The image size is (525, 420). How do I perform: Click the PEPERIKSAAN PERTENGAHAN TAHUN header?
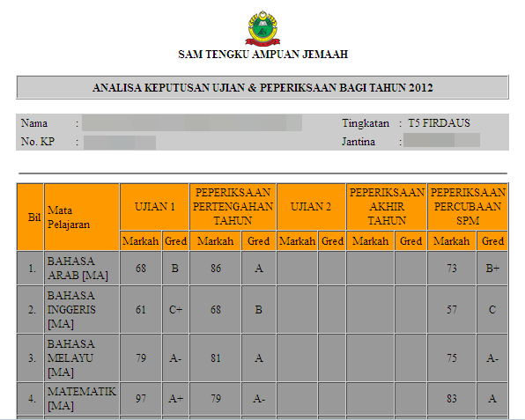233,207
